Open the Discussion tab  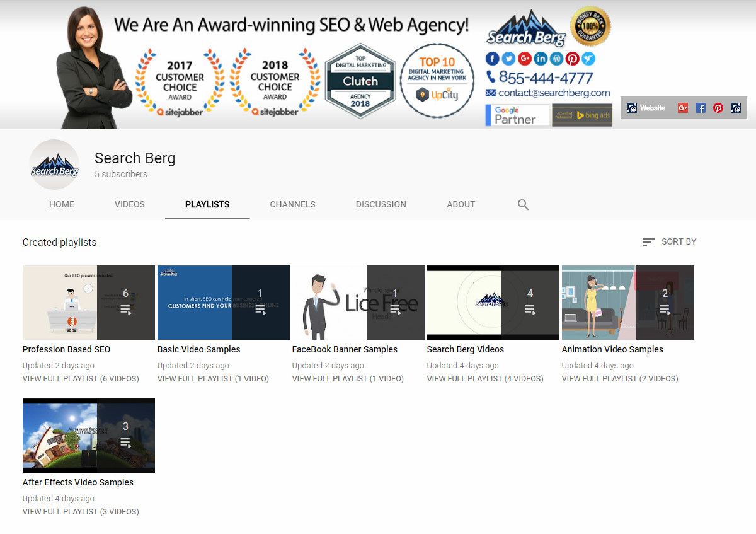[381, 204]
